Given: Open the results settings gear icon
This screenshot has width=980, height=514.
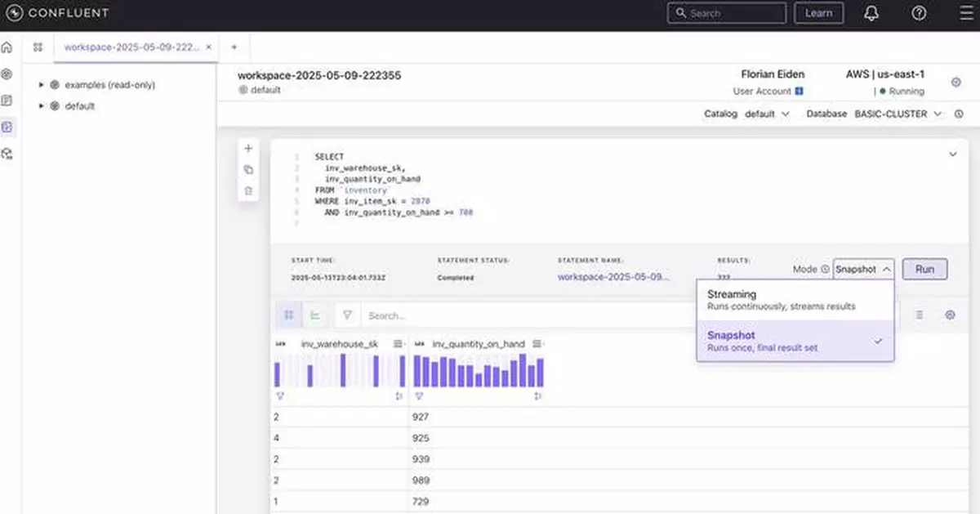Looking at the screenshot, I should 948,315.
